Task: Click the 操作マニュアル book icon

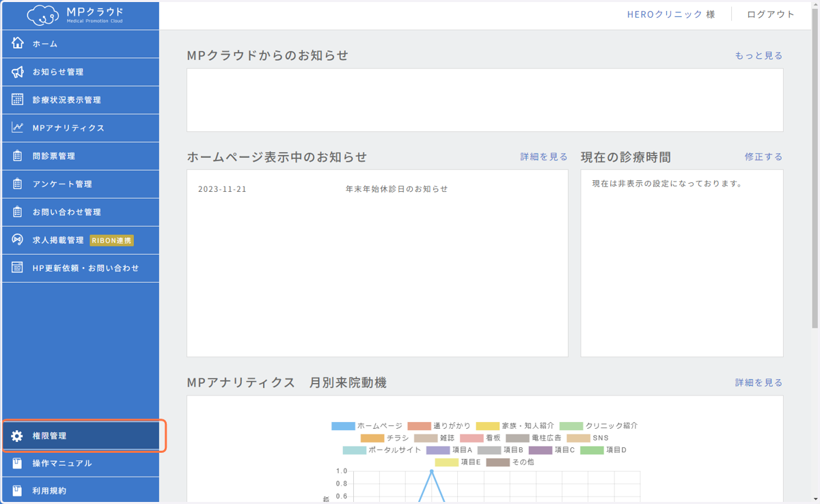Action: point(18,463)
